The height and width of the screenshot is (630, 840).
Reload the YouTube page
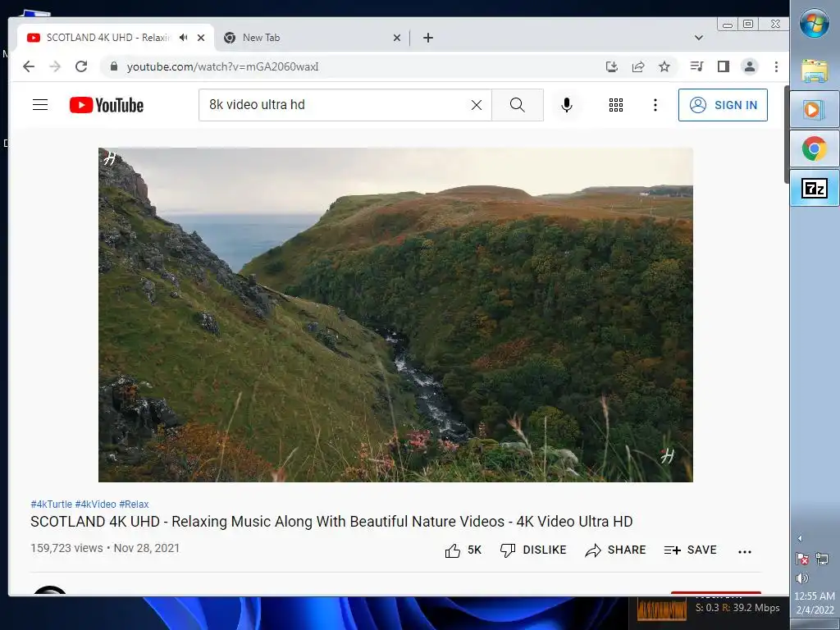click(81, 66)
